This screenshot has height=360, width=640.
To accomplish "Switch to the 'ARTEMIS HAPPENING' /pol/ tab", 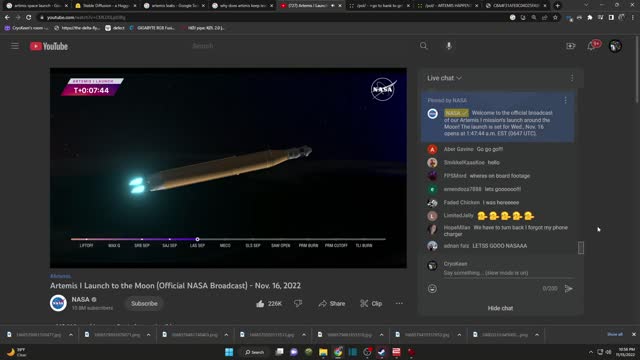I will (x=448, y=6).
